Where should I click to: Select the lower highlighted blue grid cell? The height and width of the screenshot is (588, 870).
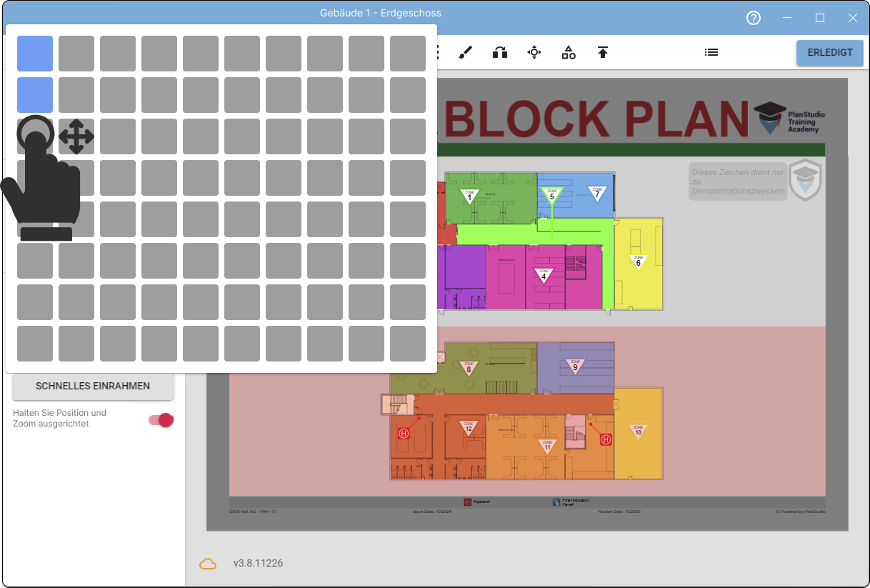point(35,95)
